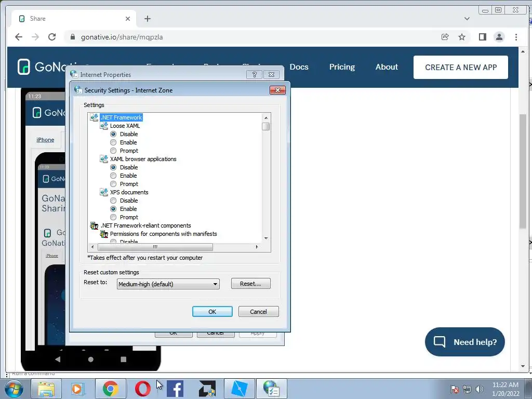Image resolution: width=532 pixels, height=399 pixels.
Task: Switch to Internet Properties in the taskbar
Action: coord(271,389)
